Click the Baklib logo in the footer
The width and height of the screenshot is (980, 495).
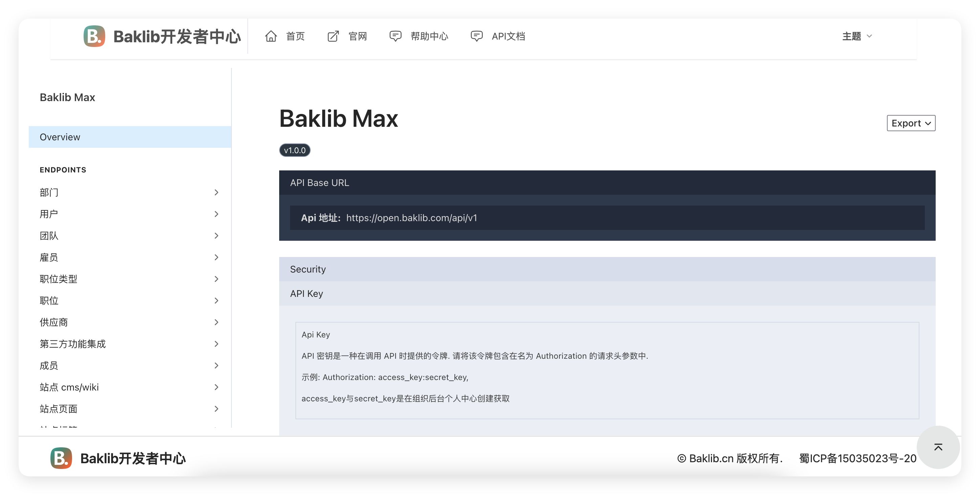point(61,458)
